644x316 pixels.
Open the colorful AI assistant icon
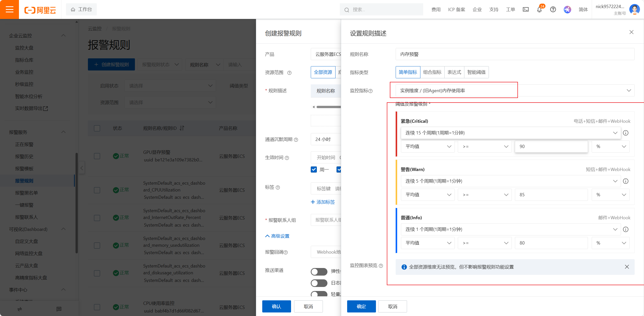click(x=567, y=10)
